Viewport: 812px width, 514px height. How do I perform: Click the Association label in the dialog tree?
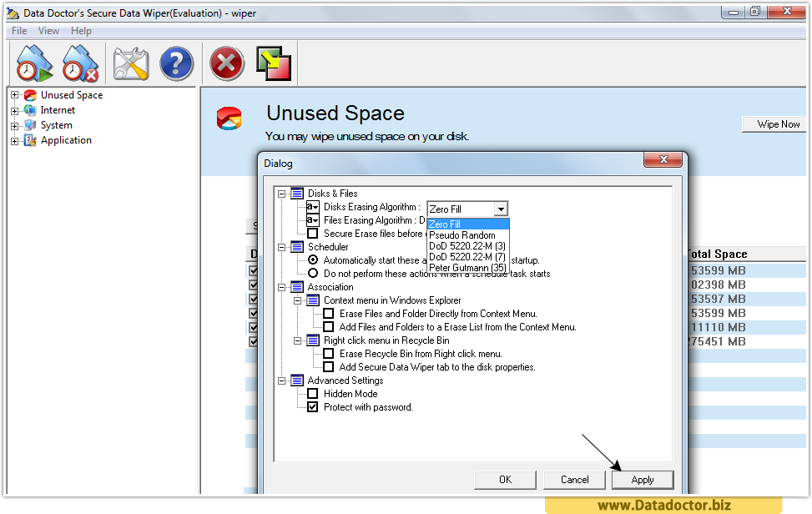330,287
